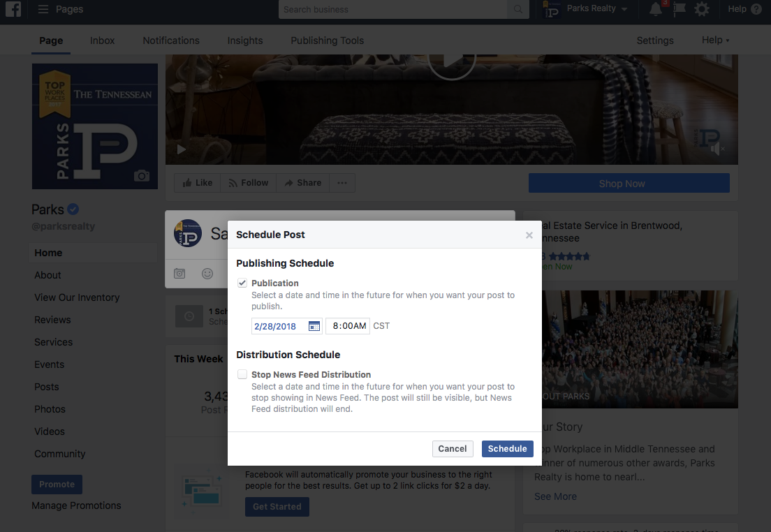The image size is (771, 532).
Task: Click the Schedule button
Action: click(508, 449)
